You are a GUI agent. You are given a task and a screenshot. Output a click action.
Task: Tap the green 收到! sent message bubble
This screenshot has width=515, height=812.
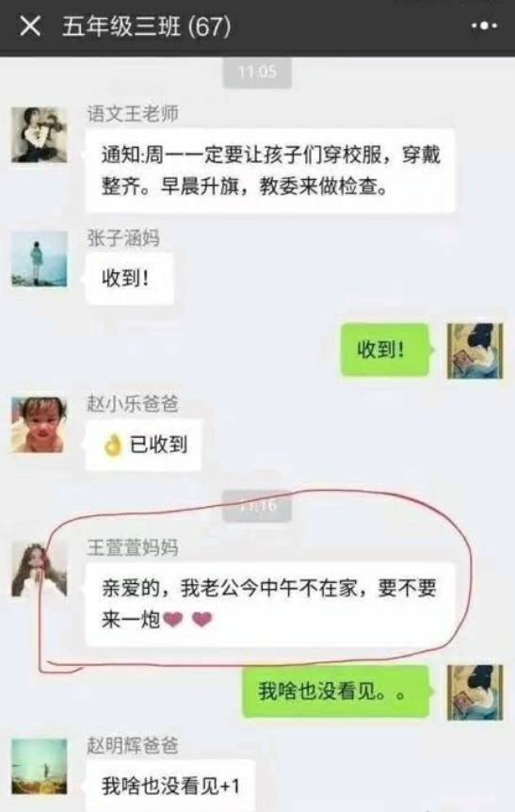385,349
